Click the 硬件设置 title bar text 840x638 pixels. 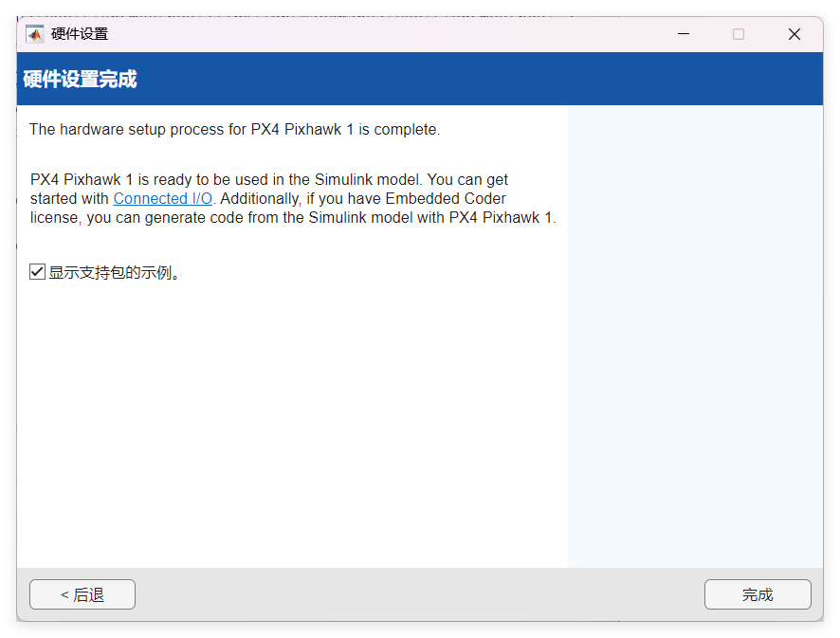80,34
